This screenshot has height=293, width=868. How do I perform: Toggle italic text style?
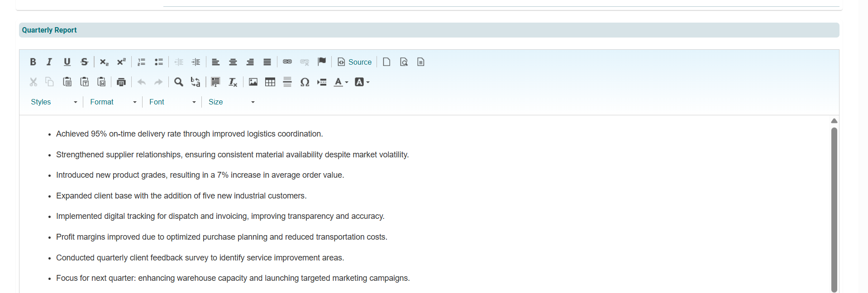pyautogui.click(x=50, y=62)
